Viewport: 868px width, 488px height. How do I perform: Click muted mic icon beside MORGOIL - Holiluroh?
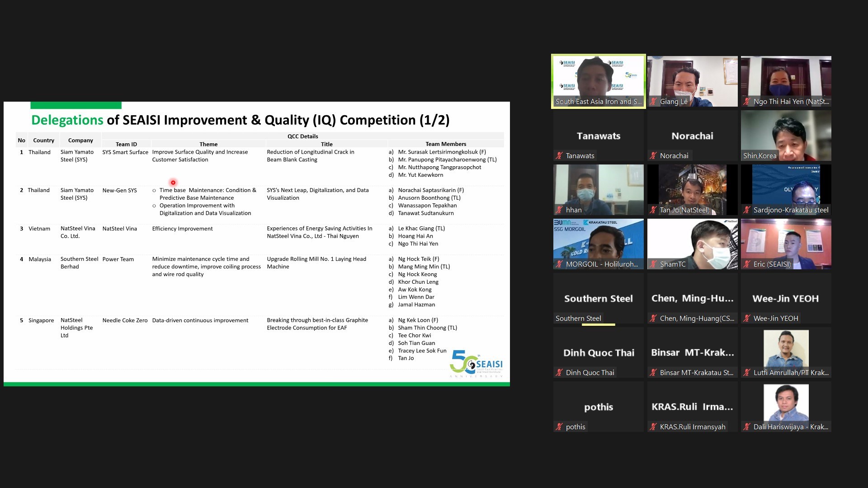pos(559,264)
